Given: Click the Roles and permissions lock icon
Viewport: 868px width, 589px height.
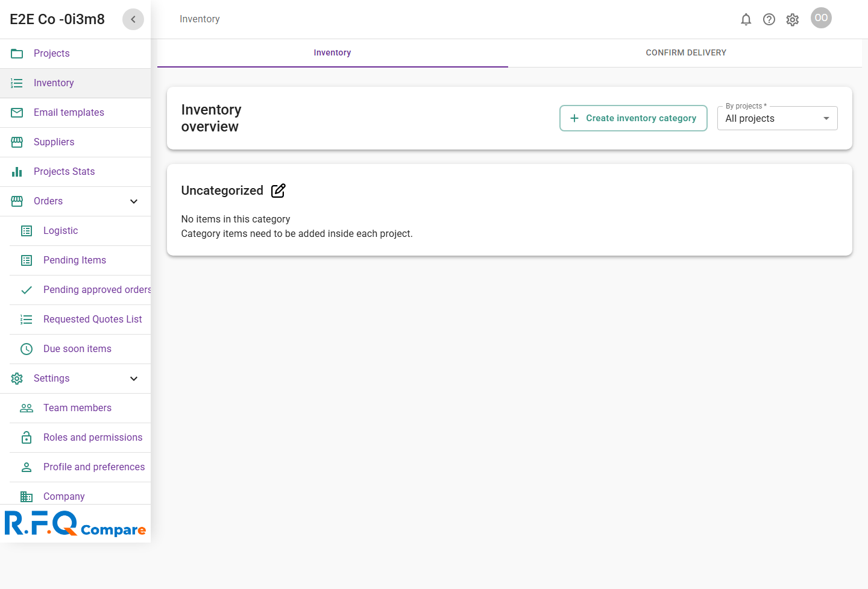Looking at the screenshot, I should tap(27, 438).
